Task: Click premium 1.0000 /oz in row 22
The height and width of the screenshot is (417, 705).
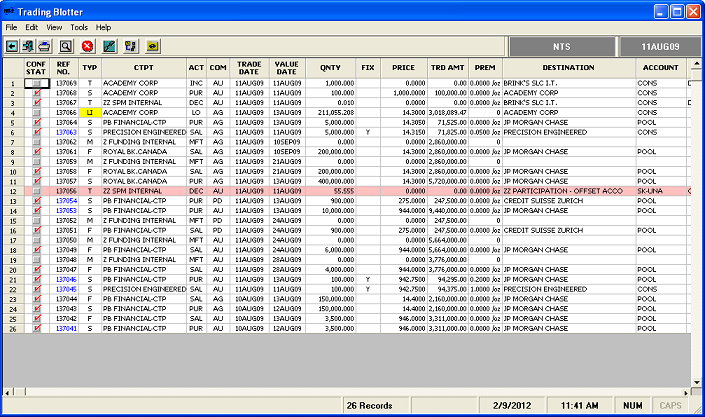Action: click(485, 289)
